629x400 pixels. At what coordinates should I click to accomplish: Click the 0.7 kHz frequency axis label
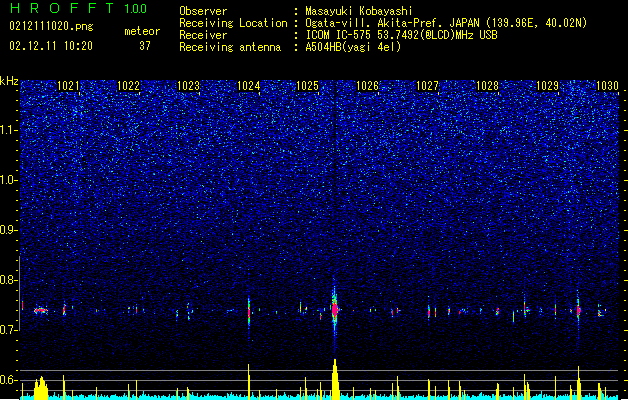tap(9, 330)
